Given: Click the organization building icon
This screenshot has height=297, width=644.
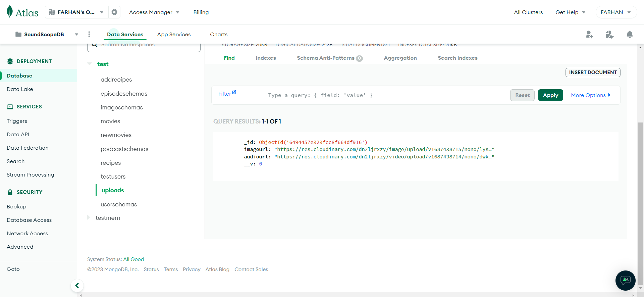Looking at the screenshot, I should 52,12.
